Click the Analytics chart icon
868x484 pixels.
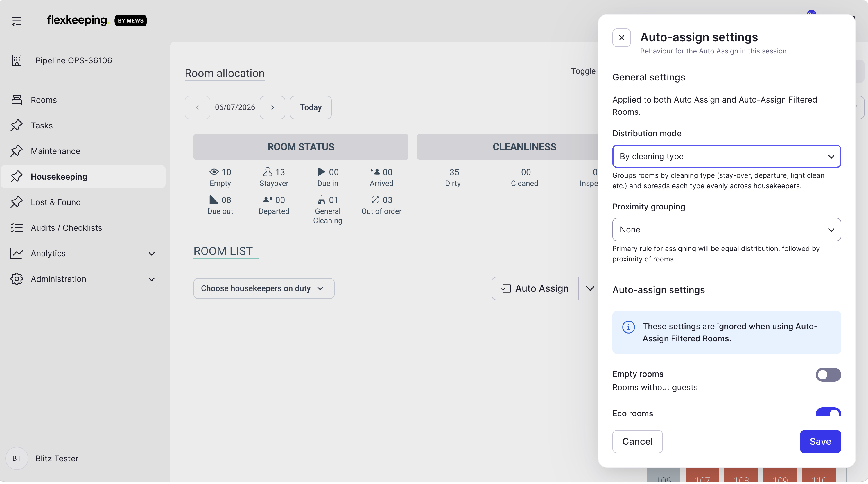coord(17,253)
